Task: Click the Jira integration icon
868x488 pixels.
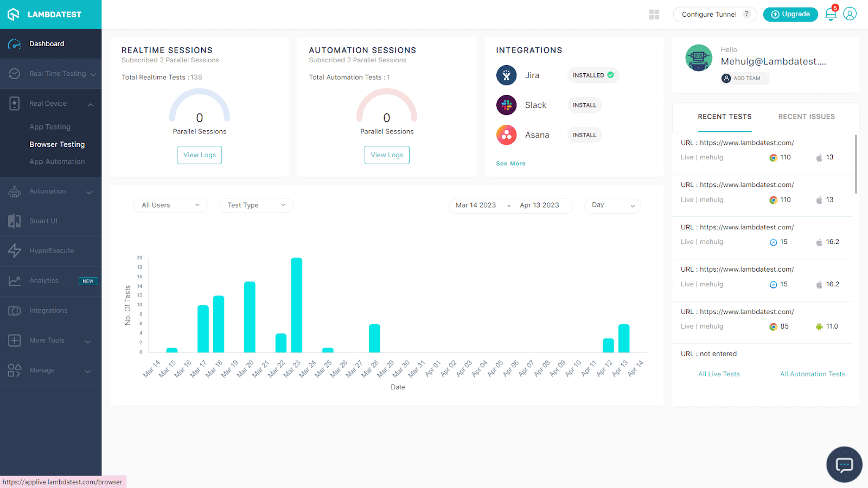Action: (506, 75)
